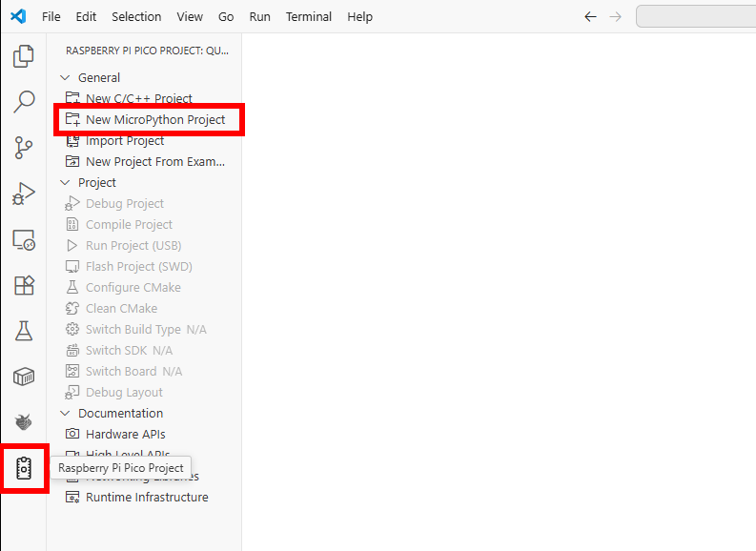Click the VS Code logo icon
The image size is (756, 551).
(18, 16)
